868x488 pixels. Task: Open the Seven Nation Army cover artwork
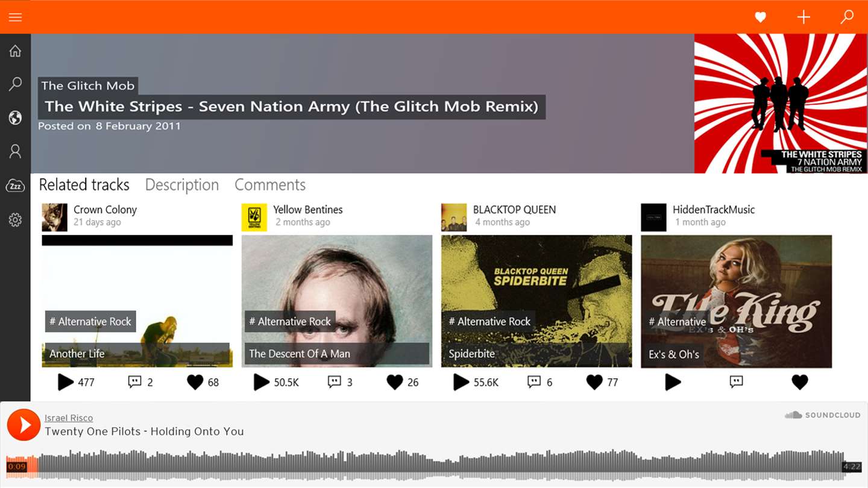pyautogui.click(x=781, y=104)
